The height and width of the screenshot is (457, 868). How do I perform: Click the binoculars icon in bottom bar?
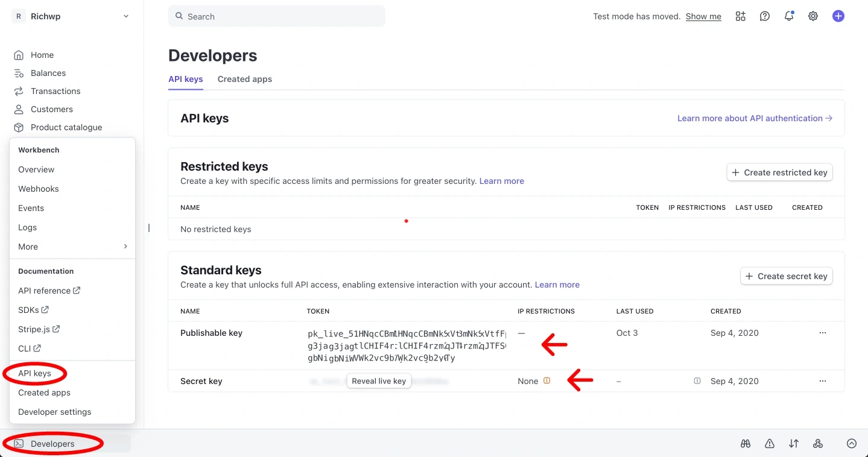(x=746, y=444)
